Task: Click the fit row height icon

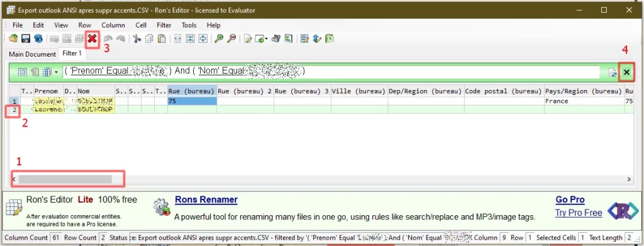Action: pos(190,38)
